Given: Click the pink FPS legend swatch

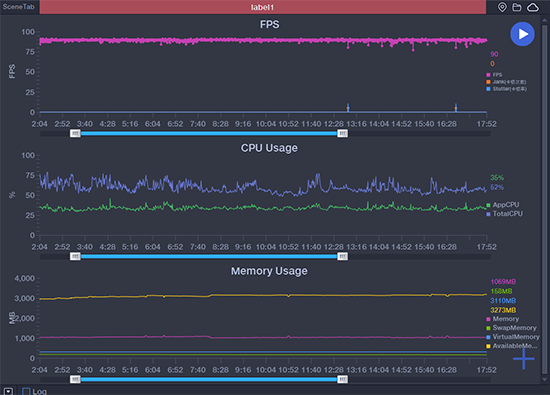Looking at the screenshot, I should 488,75.
